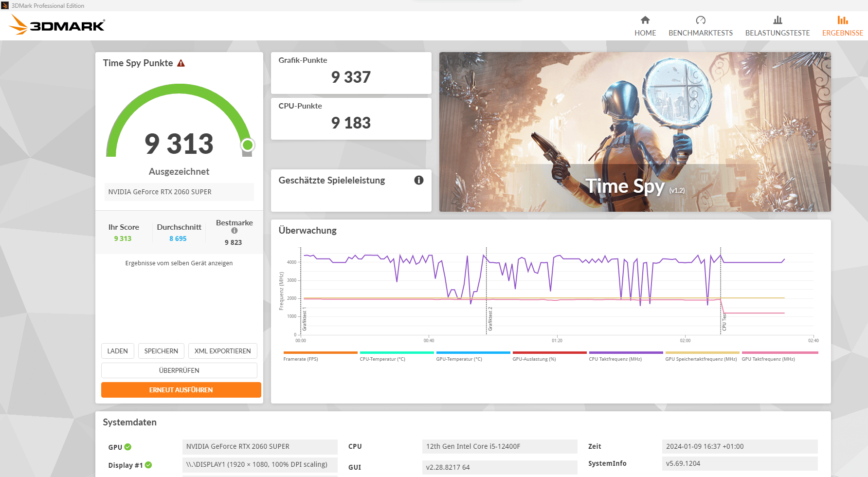Click the Ihr Score value 9 313

[123, 238]
